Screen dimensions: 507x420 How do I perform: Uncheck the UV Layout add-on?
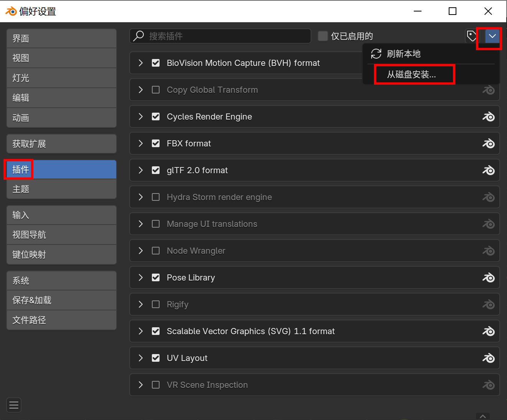(156, 358)
